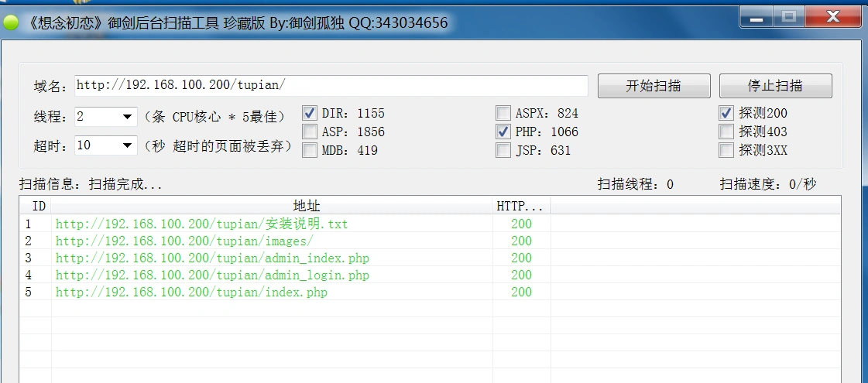Start scanning with 开始扫描 button
Viewport: 868px width, 383px height.
pyautogui.click(x=654, y=86)
